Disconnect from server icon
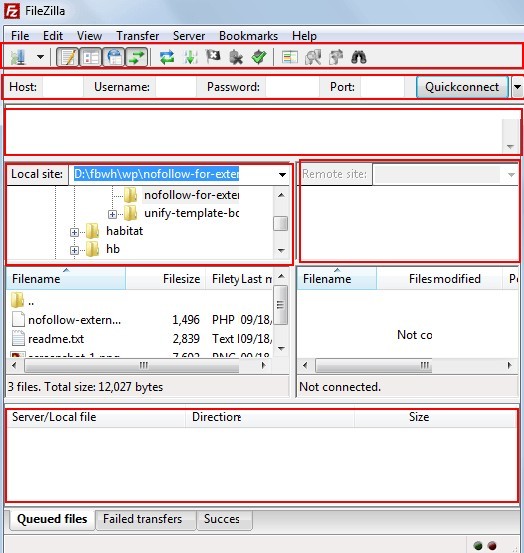 (x=236, y=57)
